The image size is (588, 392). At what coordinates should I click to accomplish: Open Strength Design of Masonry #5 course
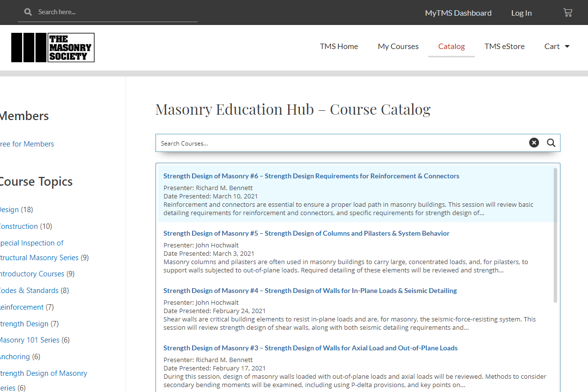(x=306, y=233)
